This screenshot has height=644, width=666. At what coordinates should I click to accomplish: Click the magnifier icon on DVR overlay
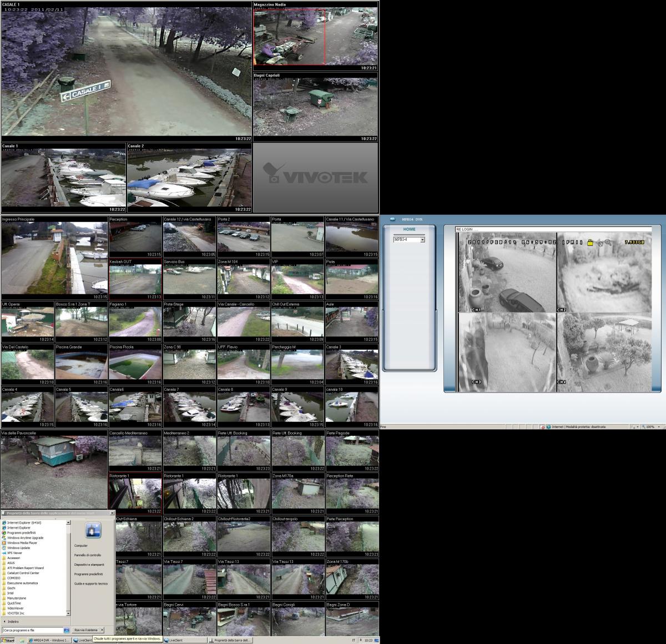click(x=608, y=242)
